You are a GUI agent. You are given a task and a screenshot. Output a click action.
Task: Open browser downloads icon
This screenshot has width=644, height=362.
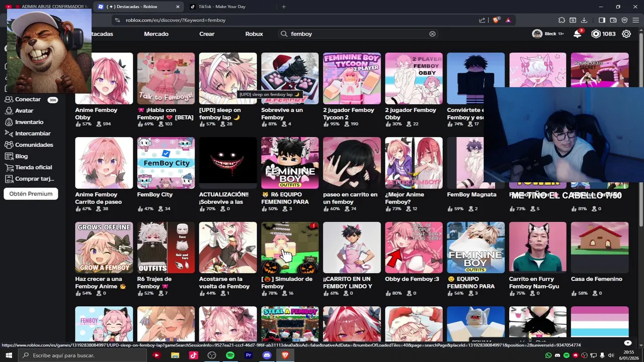click(584, 20)
